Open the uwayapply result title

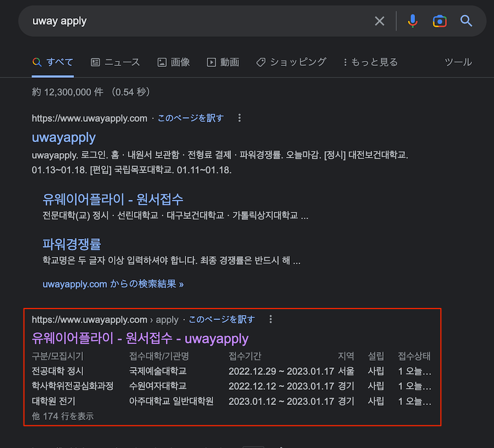coord(64,138)
